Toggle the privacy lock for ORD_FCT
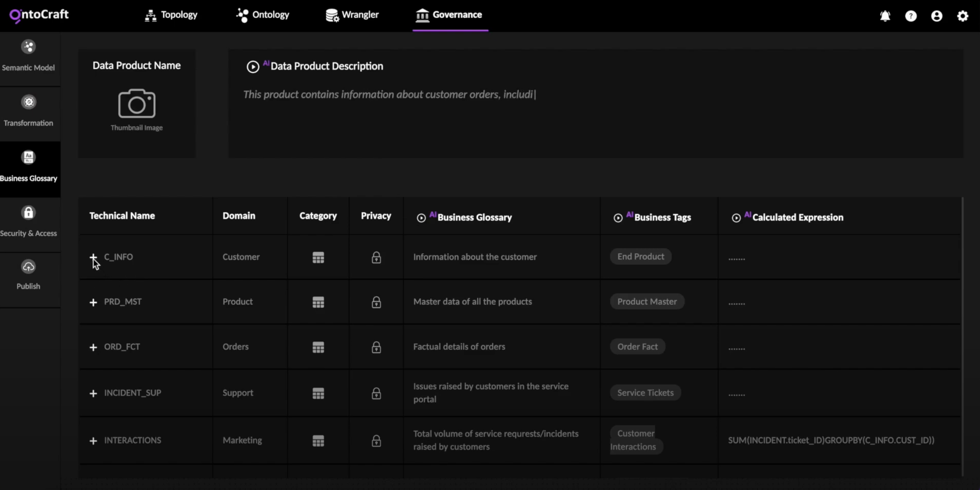The image size is (980, 490). [376, 347]
